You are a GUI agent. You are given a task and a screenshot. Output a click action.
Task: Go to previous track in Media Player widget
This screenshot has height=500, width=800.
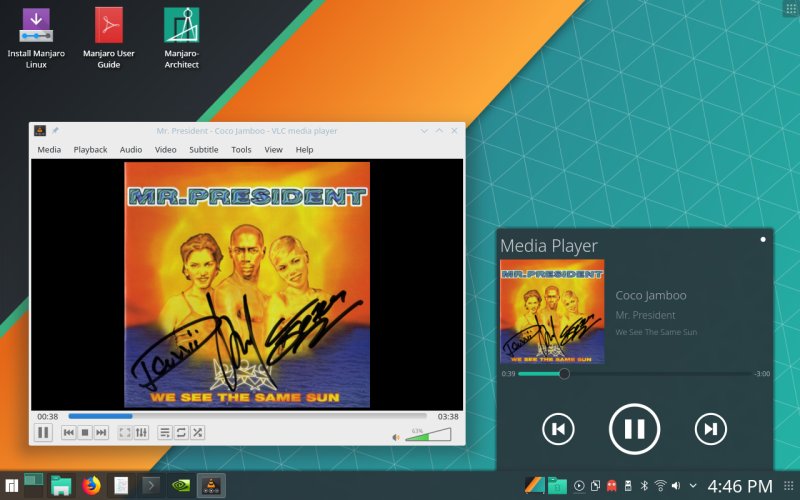click(558, 429)
